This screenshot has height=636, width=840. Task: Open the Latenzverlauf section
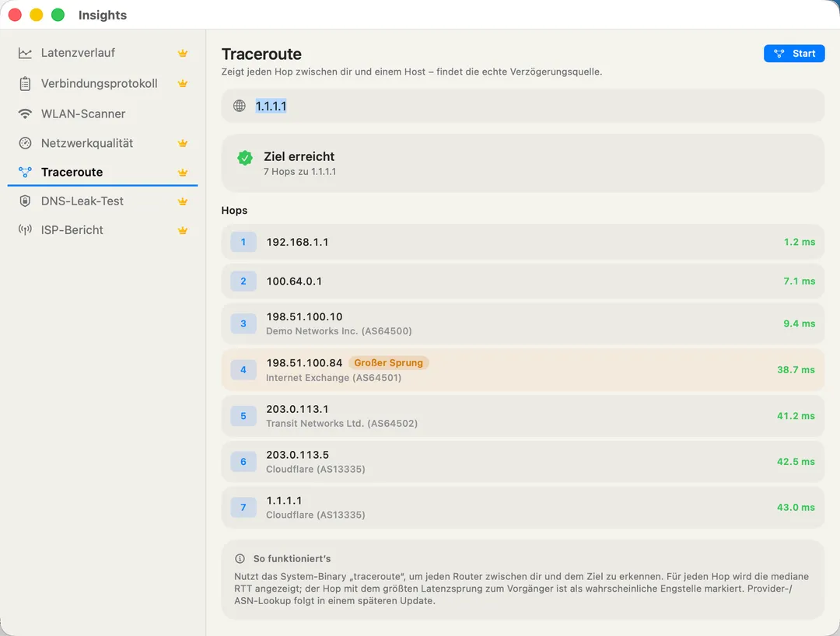click(103, 53)
